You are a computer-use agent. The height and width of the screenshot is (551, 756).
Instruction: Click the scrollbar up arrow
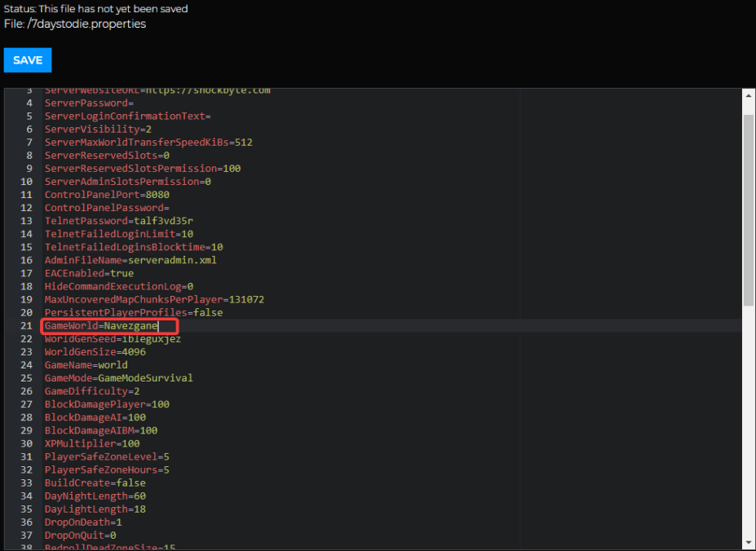pos(749,95)
